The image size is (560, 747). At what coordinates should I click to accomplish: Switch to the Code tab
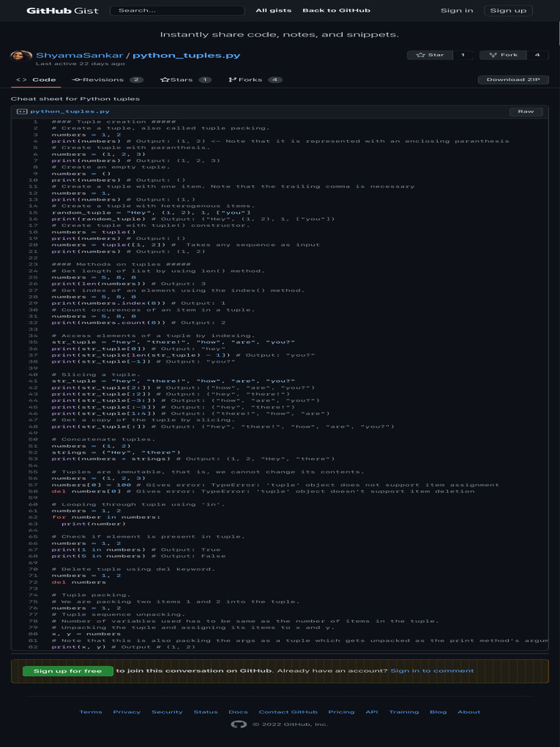click(36, 80)
